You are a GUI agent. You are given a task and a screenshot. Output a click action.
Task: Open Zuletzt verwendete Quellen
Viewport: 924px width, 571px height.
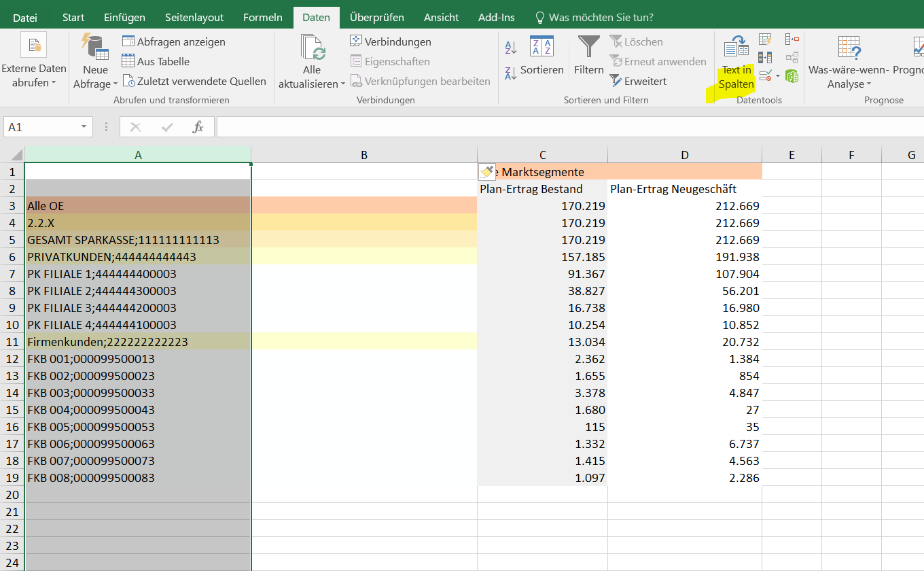pos(194,81)
